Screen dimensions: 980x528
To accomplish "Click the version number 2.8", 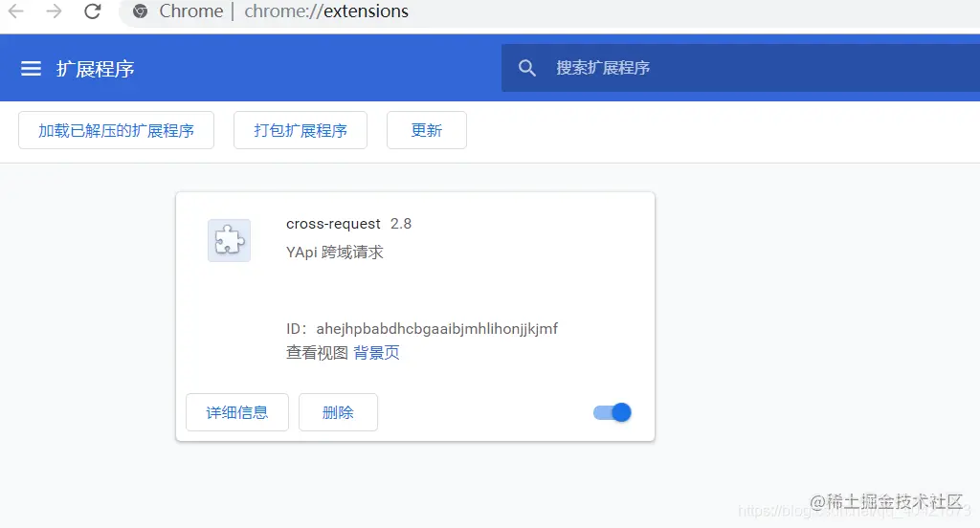I will click(401, 224).
